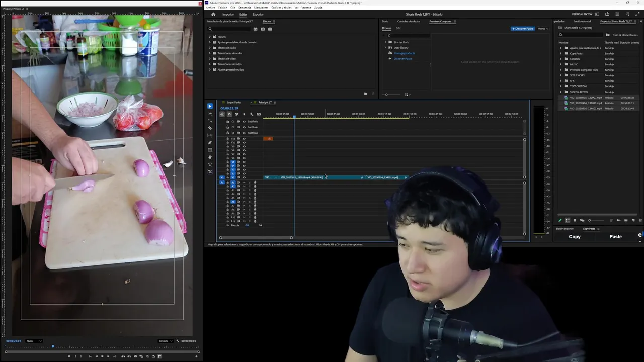Select the Selection arrow tool in timeline toolbar
Image resolution: width=644 pixels, height=362 pixels.
tap(210, 106)
